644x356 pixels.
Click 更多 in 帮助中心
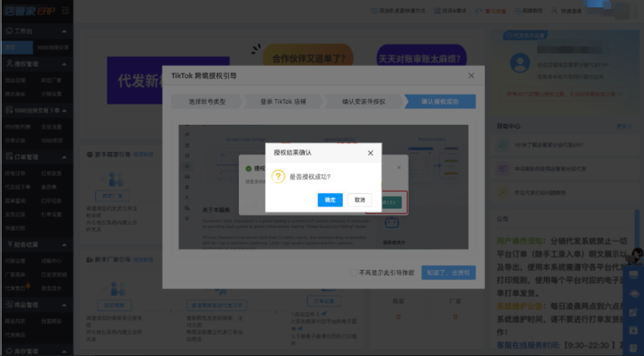624,126
